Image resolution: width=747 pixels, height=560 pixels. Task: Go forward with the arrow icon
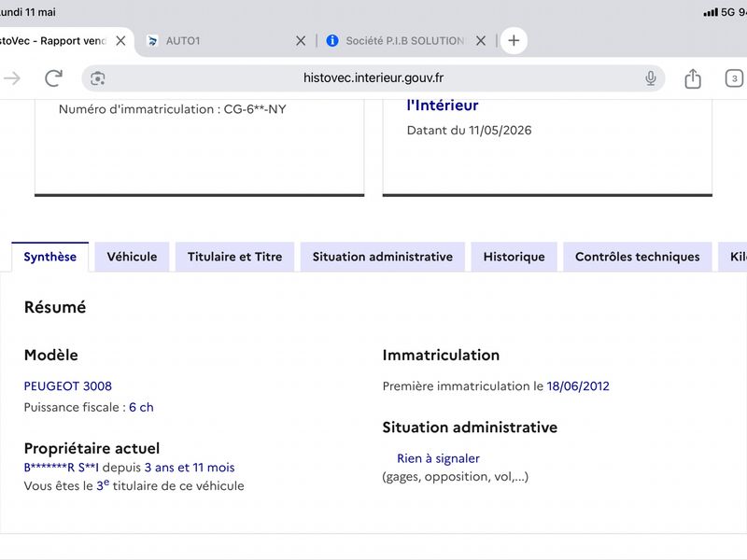[x=12, y=78]
